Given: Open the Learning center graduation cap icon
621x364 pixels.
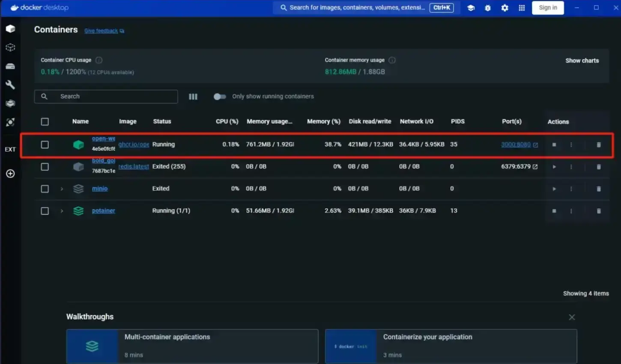Looking at the screenshot, I should pyautogui.click(x=471, y=8).
